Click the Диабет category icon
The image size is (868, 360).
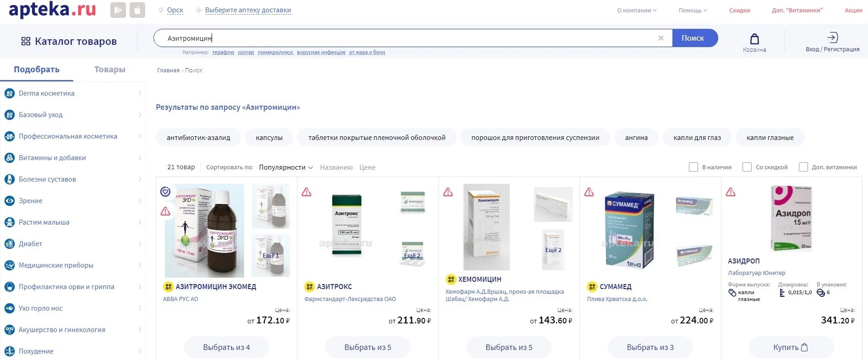click(x=10, y=244)
